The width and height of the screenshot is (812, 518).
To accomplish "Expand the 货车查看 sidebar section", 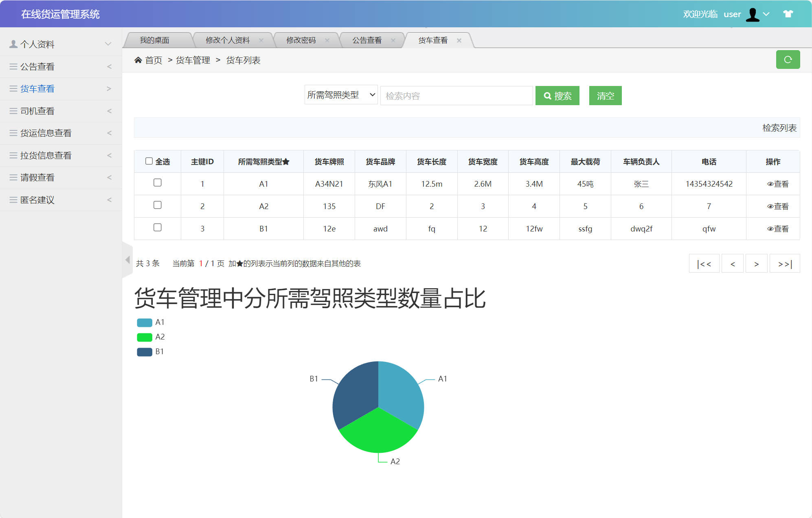I will click(108, 88).
